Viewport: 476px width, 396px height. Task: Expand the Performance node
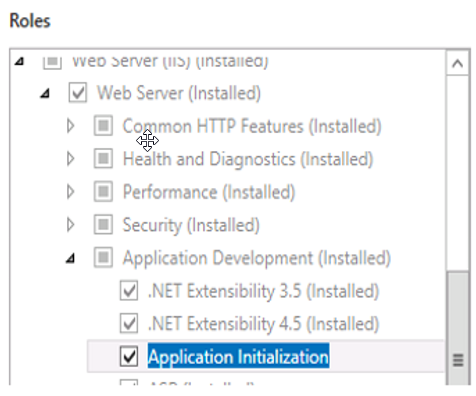pos(70,192)
